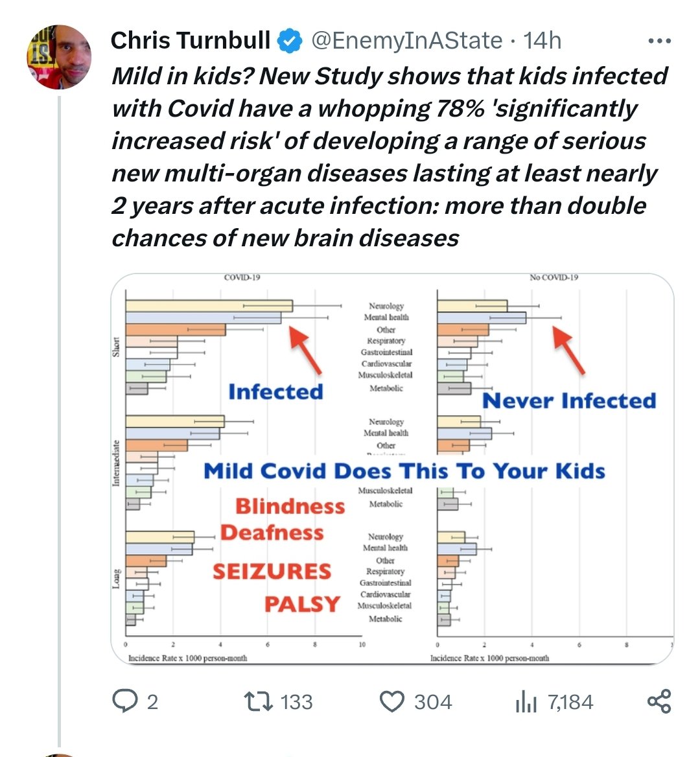Click the 133 retweet count
The width and height of the screenshot is (700, 757).
coord(296,702)
